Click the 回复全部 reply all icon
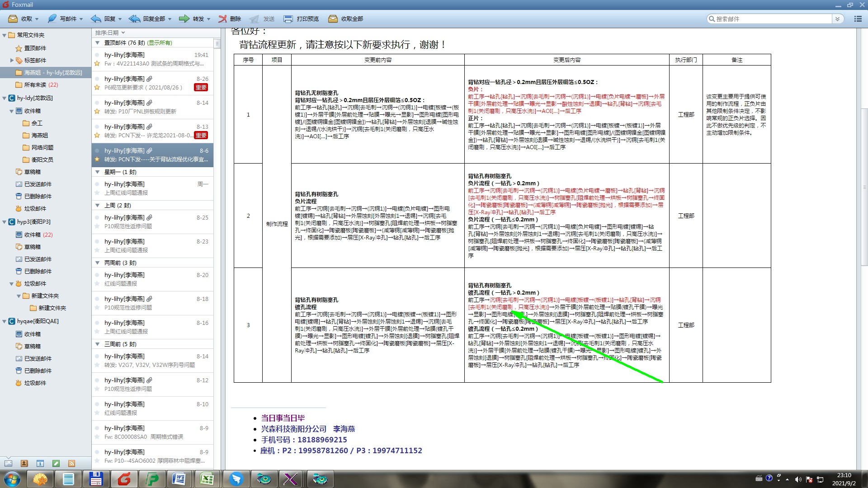868x488 pixels. [134, 19]
